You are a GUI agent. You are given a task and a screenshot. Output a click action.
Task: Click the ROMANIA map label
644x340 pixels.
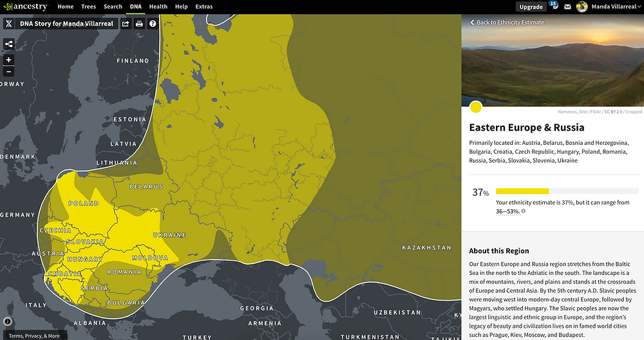[124, 272]
